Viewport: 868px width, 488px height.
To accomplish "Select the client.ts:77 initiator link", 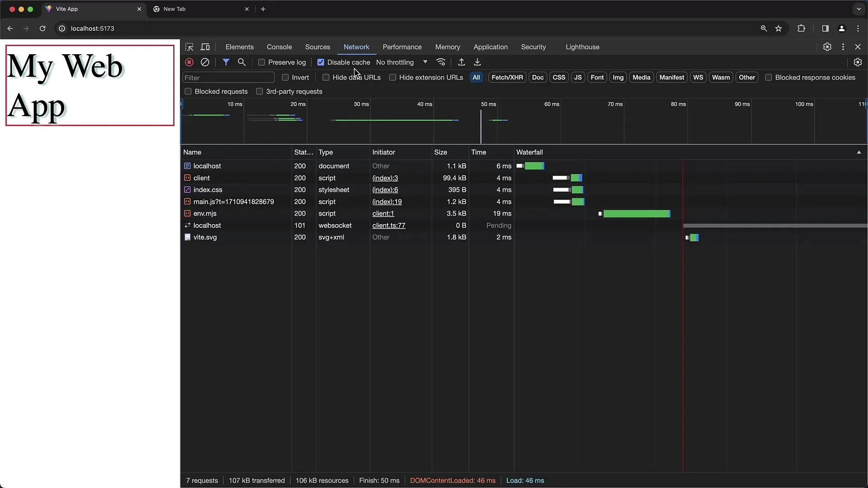I will tap(389, 225).
